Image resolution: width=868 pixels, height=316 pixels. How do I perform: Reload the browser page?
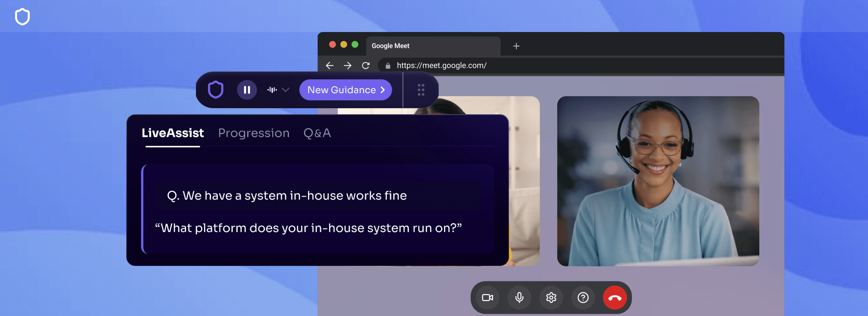tap(366, 65)
